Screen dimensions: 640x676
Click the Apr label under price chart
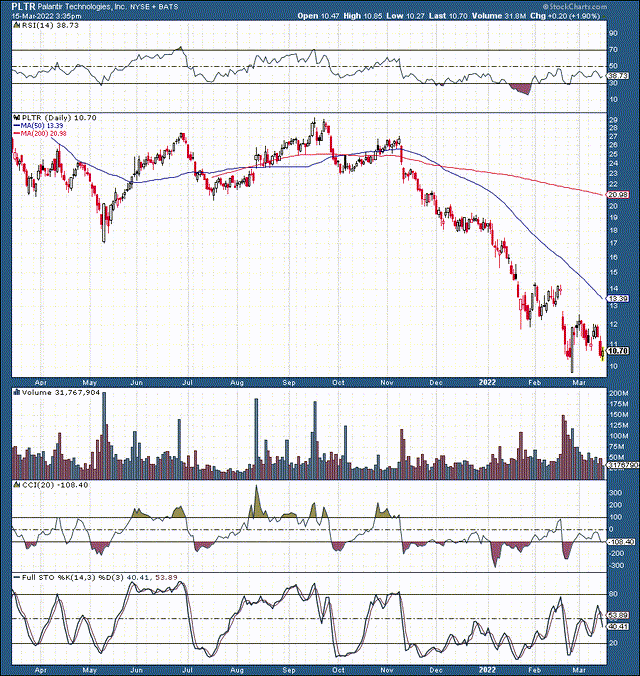[x=41, y=382]
